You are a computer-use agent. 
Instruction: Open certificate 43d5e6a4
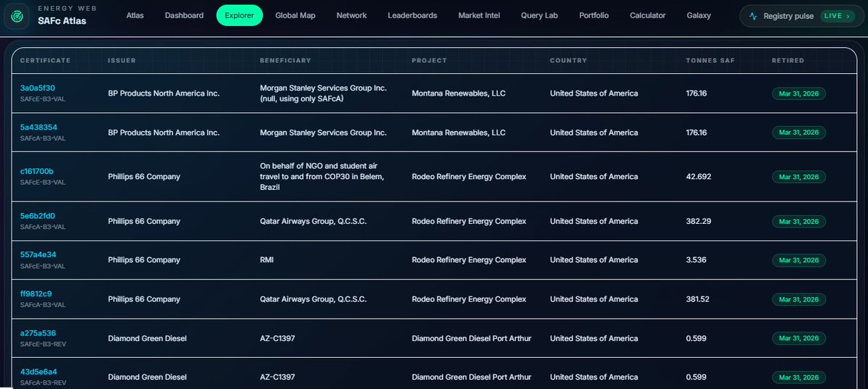39,372
